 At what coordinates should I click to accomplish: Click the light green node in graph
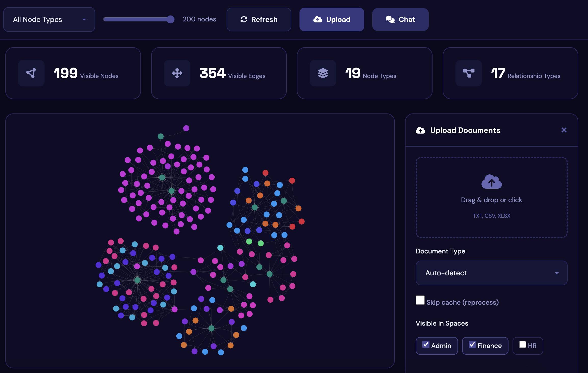pyautogui.click(x=249, y=241)
